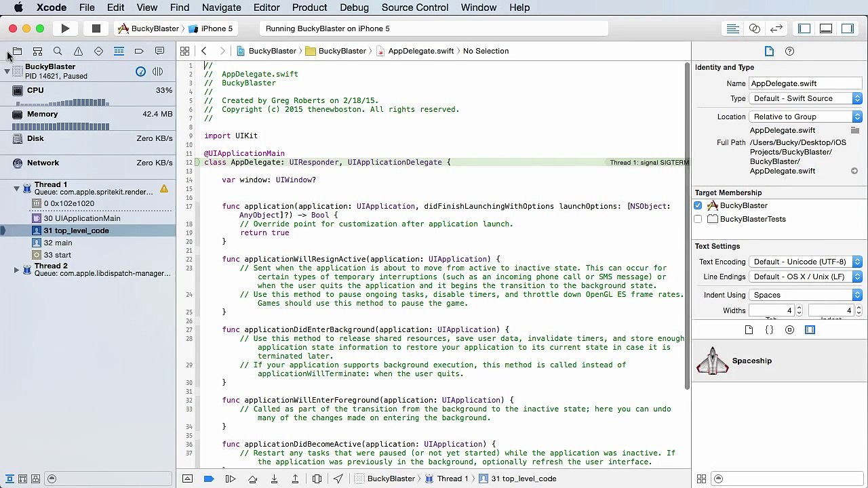The image size is (868, 488).
Task: Open the Product menu
Action: coord(309,7)
